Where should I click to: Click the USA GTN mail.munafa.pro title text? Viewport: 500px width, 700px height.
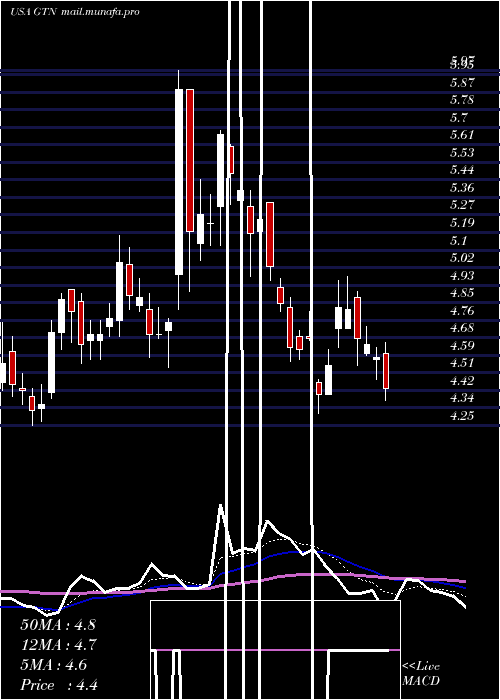(75, 12)
